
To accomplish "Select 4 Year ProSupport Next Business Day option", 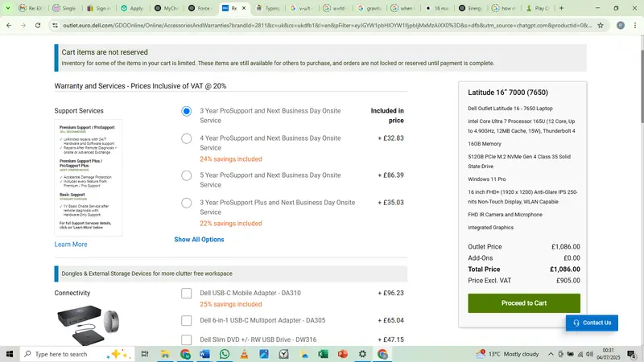I will point(187,138).
